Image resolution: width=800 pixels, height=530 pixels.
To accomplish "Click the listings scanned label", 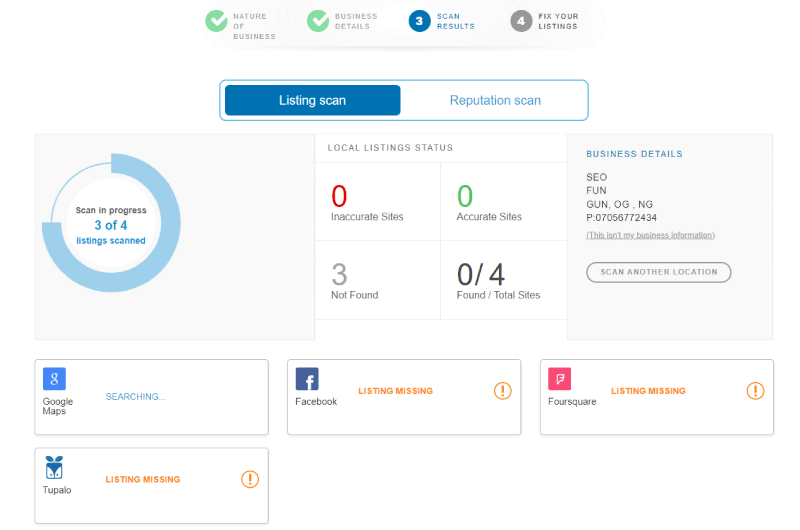I will coord(111,240).
